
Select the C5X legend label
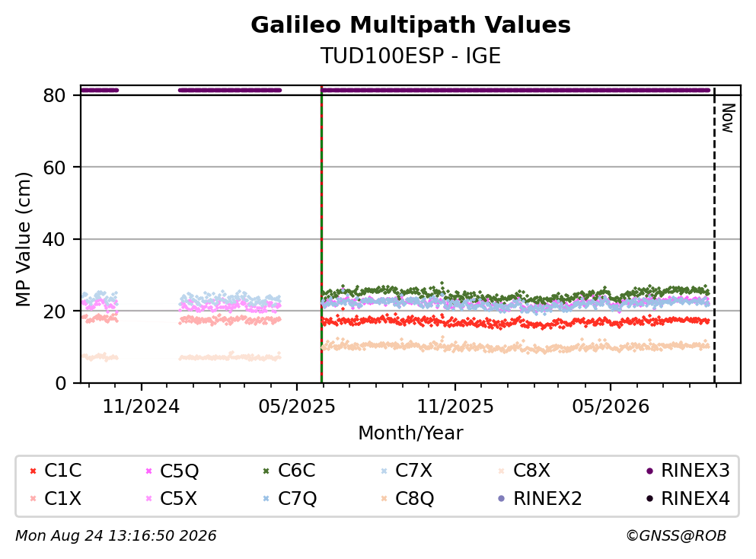178,498
